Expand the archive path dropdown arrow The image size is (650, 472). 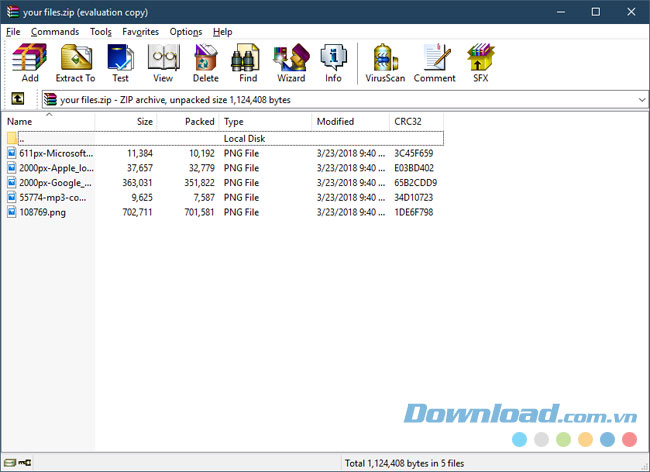click(640, 99)
